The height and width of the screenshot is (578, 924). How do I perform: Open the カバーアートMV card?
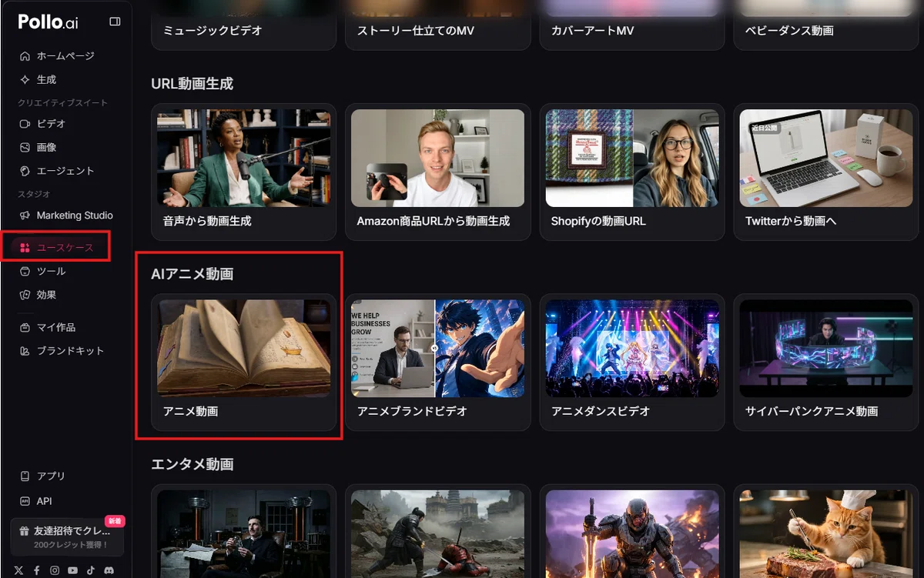[x=631, y=25]
